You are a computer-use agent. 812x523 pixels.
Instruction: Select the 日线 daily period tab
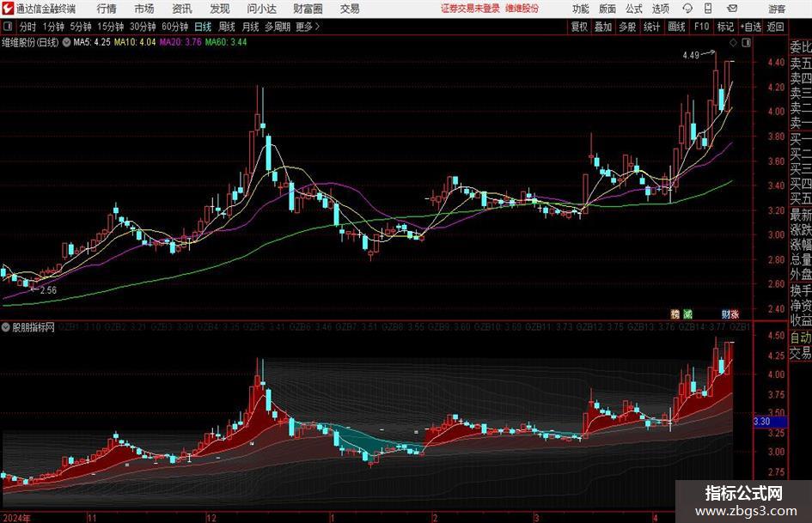pyautogui.click(x=203, y=27)
